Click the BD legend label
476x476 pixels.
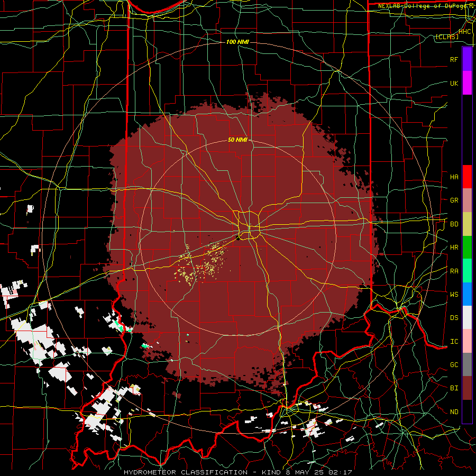tap(454, 224)
